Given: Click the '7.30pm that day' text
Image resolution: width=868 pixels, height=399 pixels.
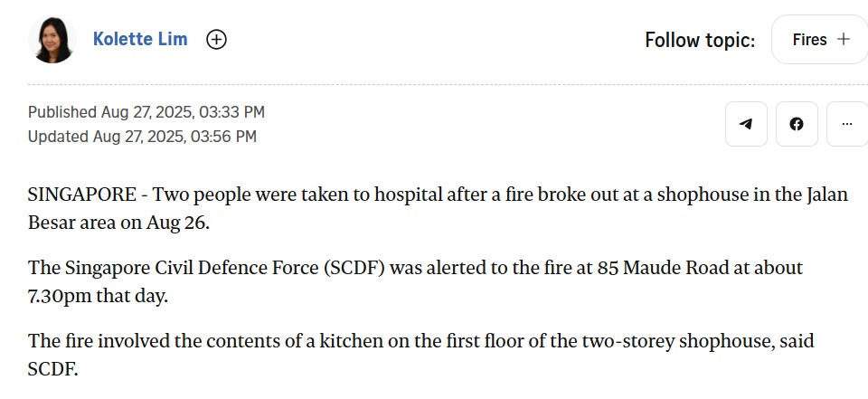Looking at the screenshot, I should (x=98, y=297).
